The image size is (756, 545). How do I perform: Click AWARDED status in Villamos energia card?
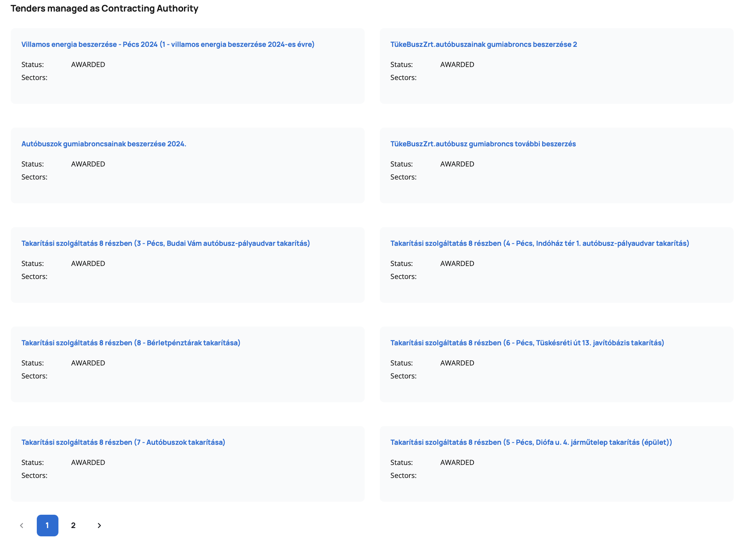(x=88, y=65)
